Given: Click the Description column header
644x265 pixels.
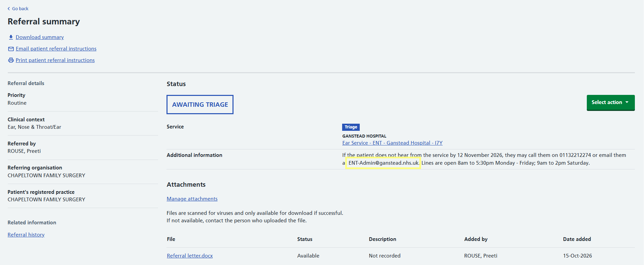Looking at the screenshot, I should tap(382, 239).
